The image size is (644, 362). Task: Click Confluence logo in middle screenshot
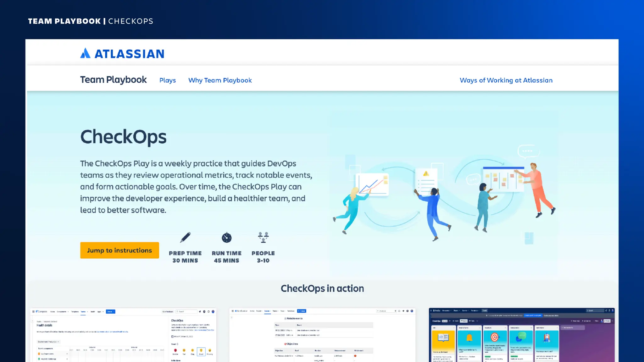241,311
